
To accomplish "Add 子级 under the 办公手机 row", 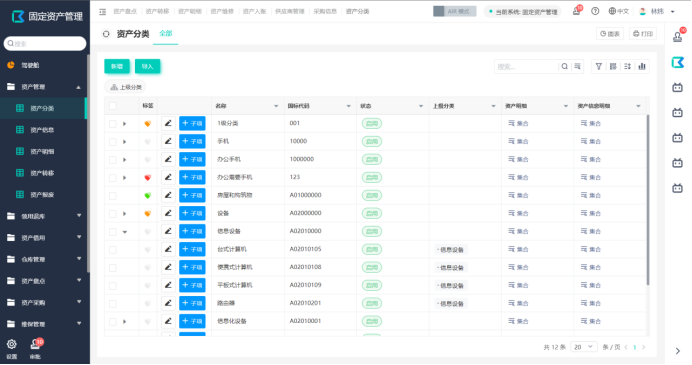I will tap(192, 159).
